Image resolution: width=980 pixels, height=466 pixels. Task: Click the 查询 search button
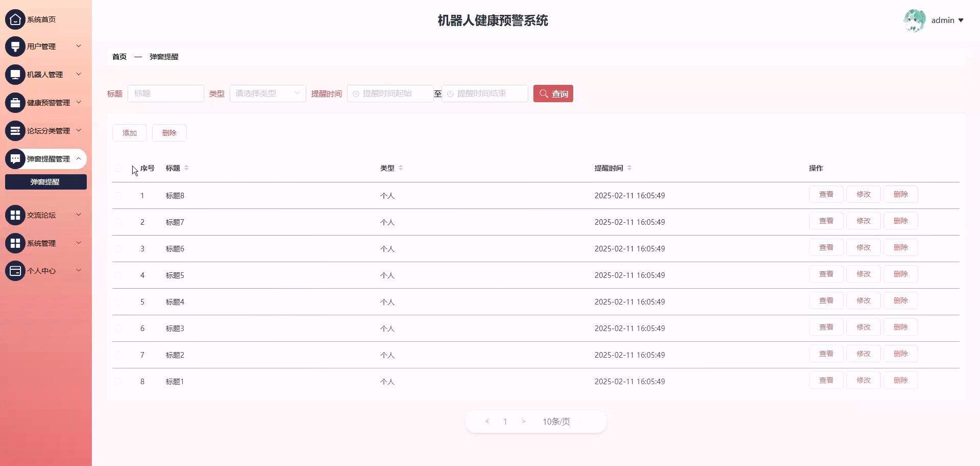click(553, 94)
